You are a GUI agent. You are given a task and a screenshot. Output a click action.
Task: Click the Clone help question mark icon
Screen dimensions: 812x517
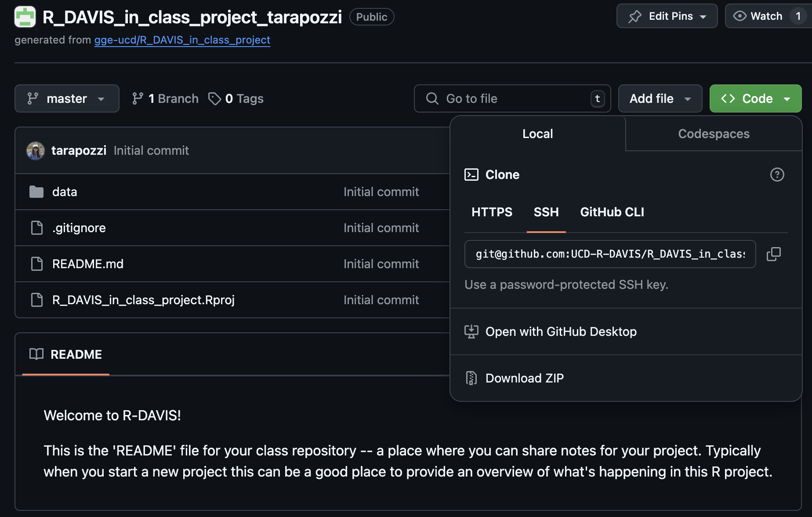(777, 175)
